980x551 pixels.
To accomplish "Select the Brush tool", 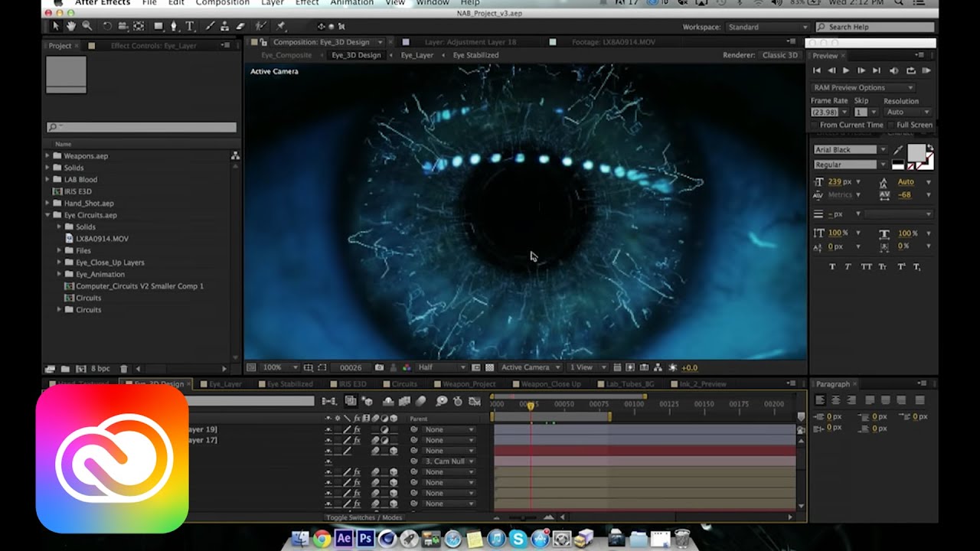I will point(211,26).
